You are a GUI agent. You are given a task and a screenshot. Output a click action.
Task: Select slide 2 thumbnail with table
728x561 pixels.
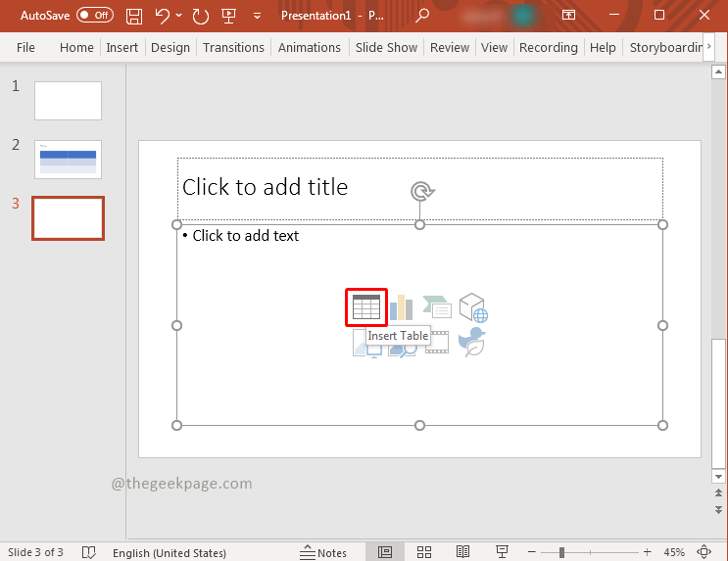68,160
